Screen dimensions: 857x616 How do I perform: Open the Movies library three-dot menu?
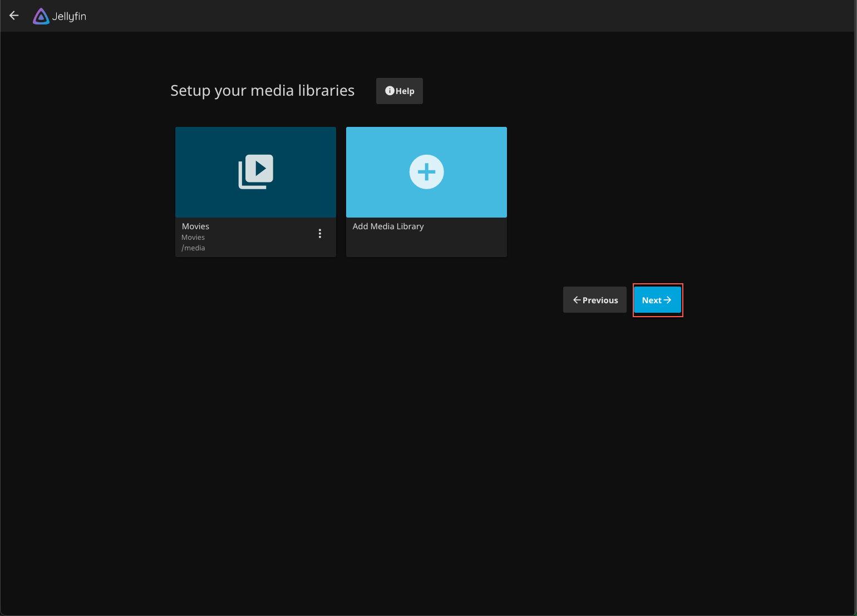click(x=320, y=234)
